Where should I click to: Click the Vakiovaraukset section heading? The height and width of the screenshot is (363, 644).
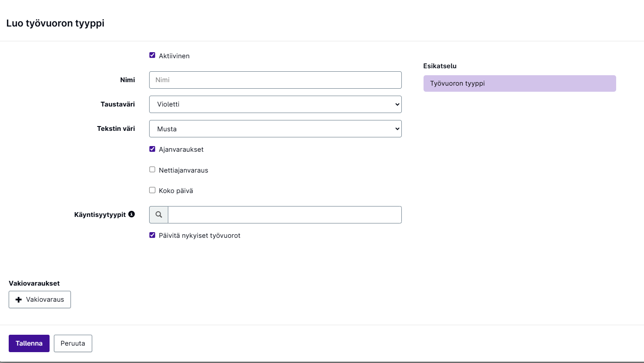click(x=34, y=283)
